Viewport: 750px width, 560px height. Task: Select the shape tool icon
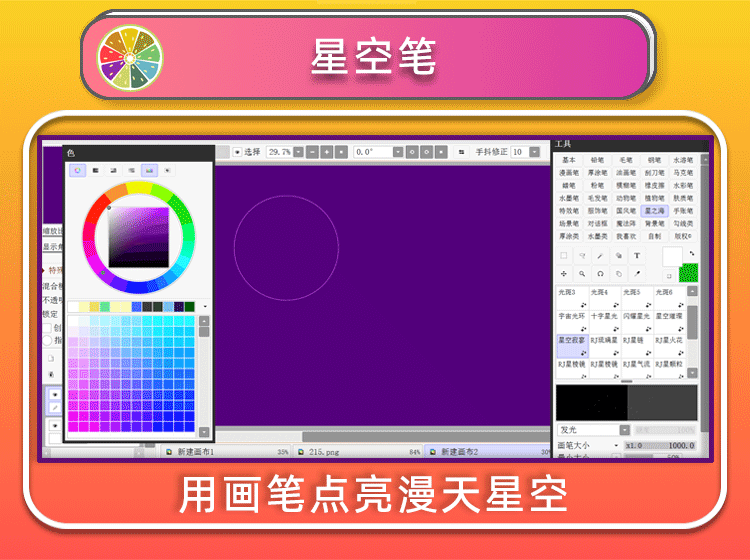[618, 255]
